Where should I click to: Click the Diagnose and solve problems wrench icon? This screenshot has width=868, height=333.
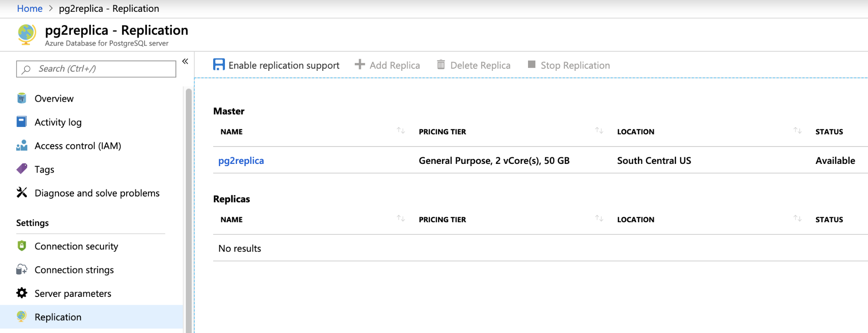click(22, 192)
